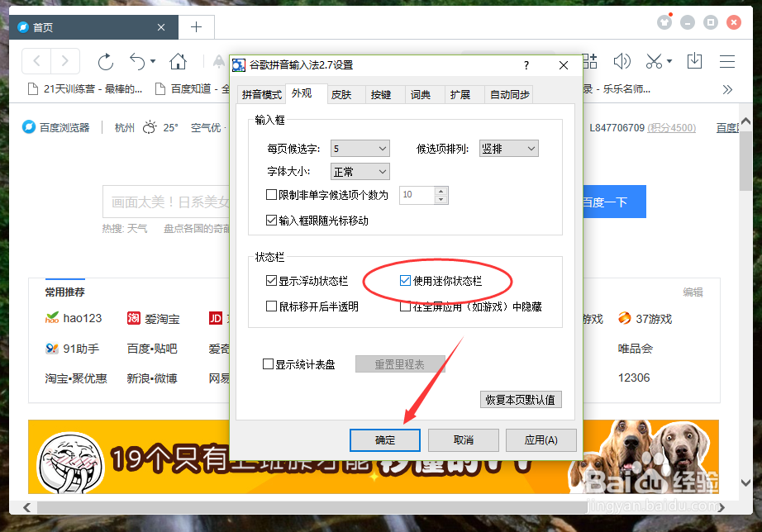Switch to the 词典 tab
The image size is (762, 532).
tap(424, 94)
